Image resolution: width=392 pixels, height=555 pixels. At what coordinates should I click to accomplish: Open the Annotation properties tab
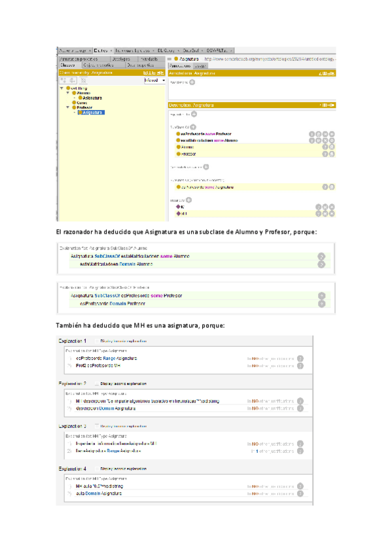[x=84, y=59]
